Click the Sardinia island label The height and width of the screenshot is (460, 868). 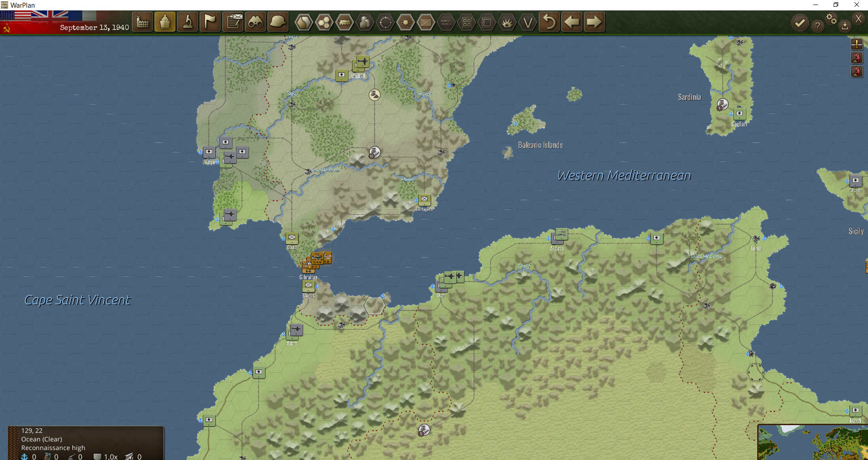point(689,97)
